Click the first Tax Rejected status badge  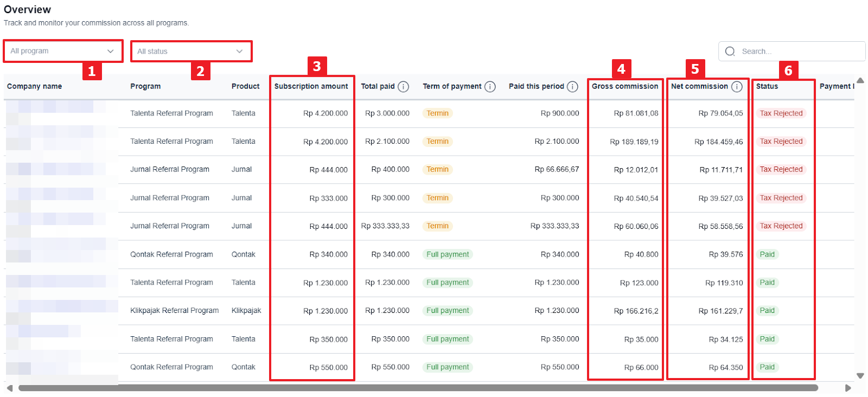point(781,113)
